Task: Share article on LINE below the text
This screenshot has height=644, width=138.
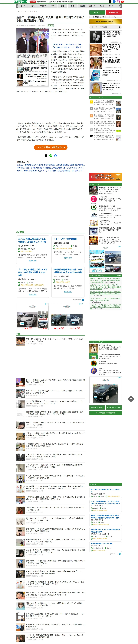Action: [51, 156]
